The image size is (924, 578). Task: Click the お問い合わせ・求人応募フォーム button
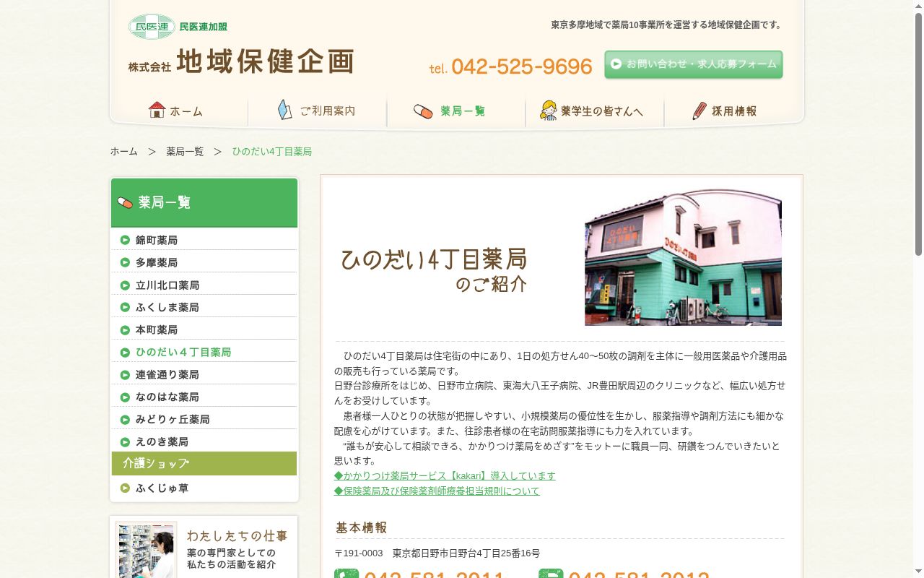pyautogui.click(x=694, y=64)
